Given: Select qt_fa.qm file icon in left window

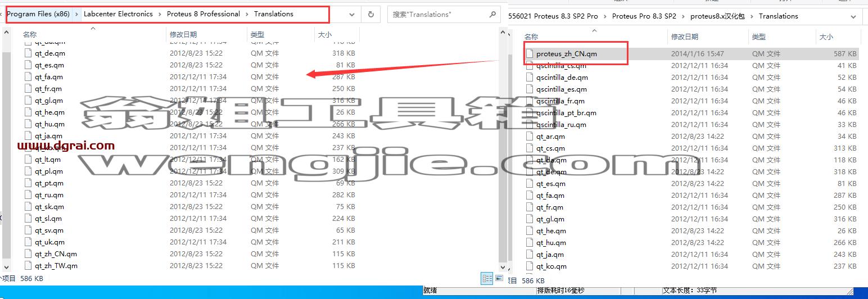Looking at the screenshot, I should pyautogui.click(x=29, y=77).
